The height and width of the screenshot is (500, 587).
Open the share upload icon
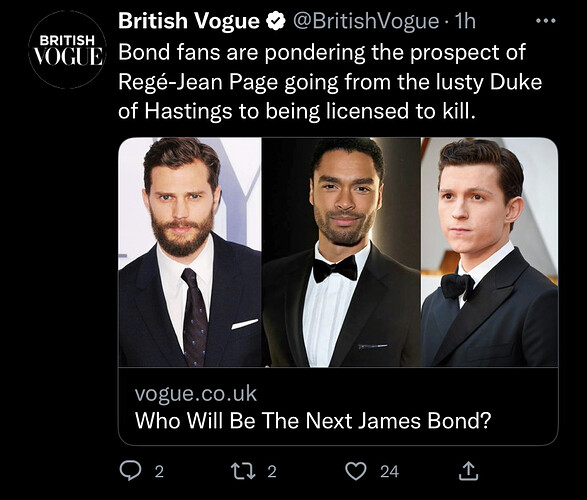pyautogui.click(x=468, y=471)
